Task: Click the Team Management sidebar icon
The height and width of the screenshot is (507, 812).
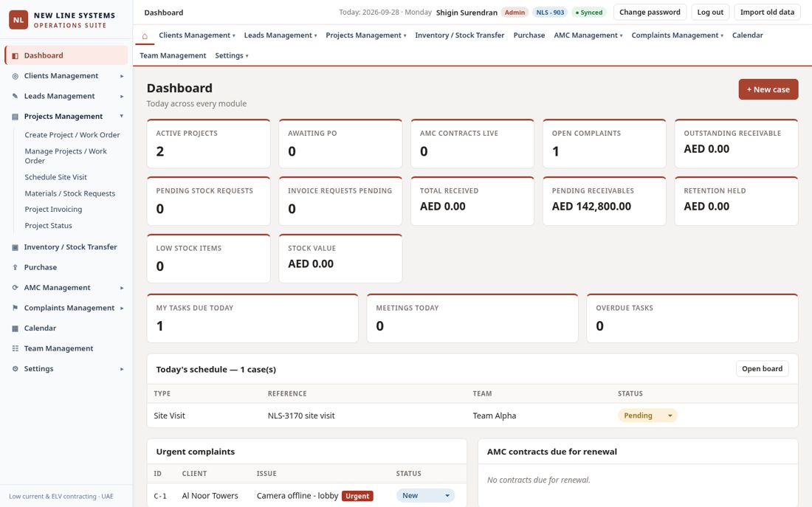Action: point(15,348)
